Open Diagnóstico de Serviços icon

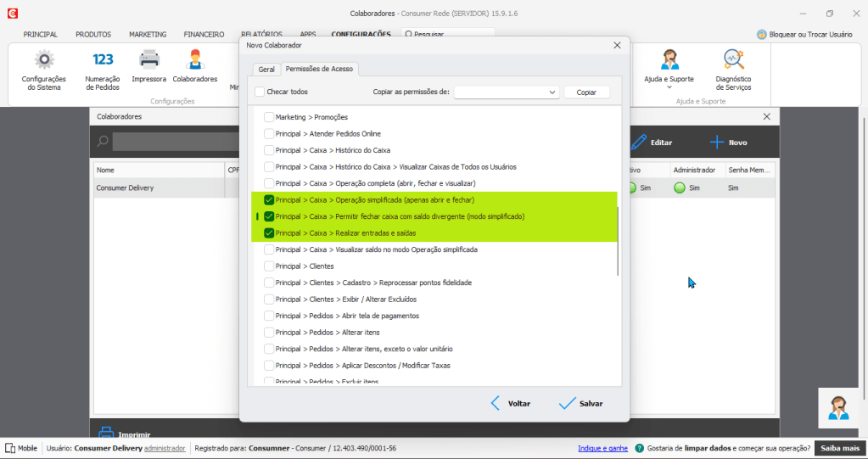(x=733, y=59)
